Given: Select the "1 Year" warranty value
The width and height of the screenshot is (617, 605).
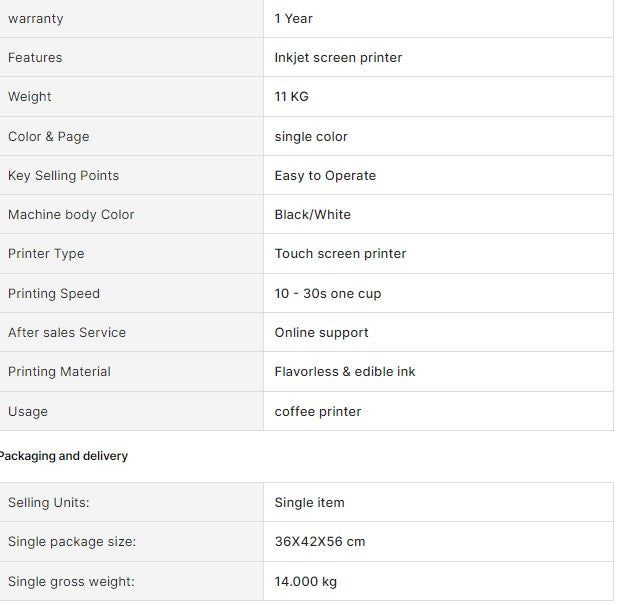Looking at the screenshot, I should 294,18.
